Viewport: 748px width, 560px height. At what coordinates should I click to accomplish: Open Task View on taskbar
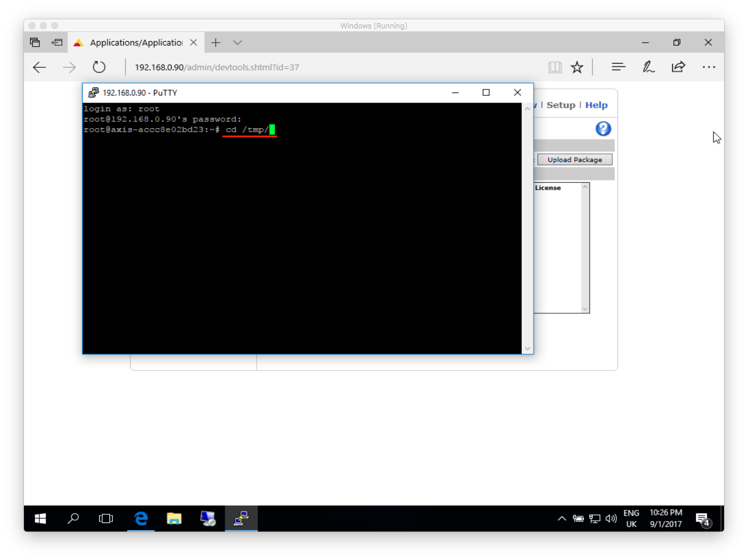tap(106, 518)
